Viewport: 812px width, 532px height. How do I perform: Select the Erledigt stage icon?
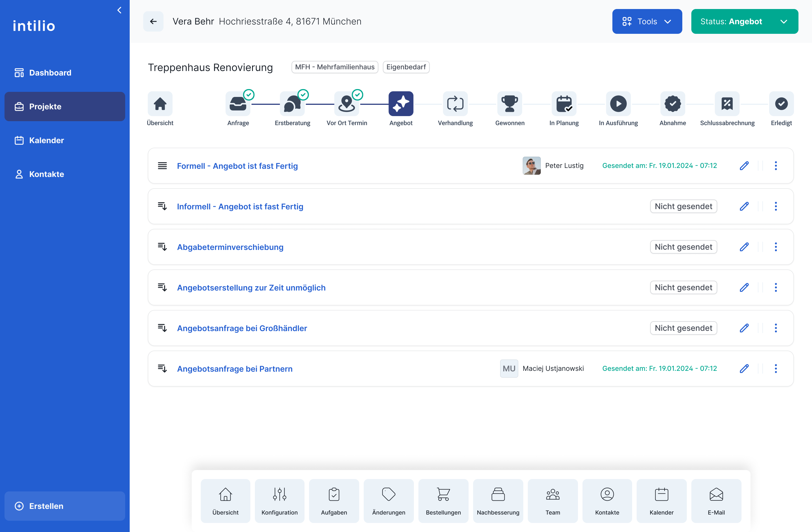(x=781, y=104)
